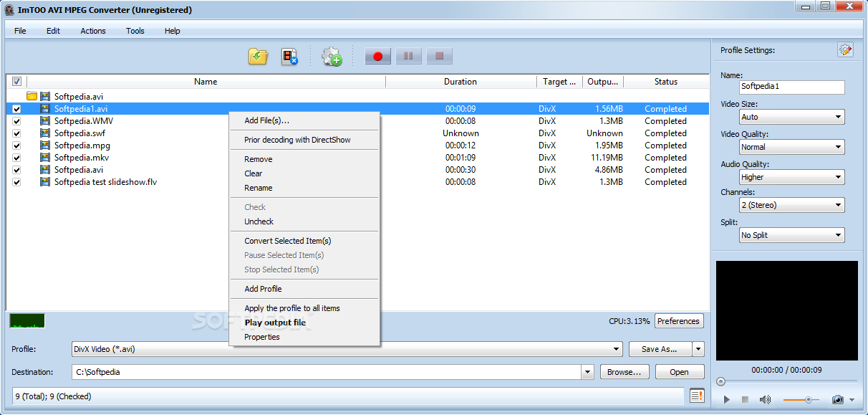Click the Open destination button
The height and width of the screenshot is (415, 868).
point(679,372)
